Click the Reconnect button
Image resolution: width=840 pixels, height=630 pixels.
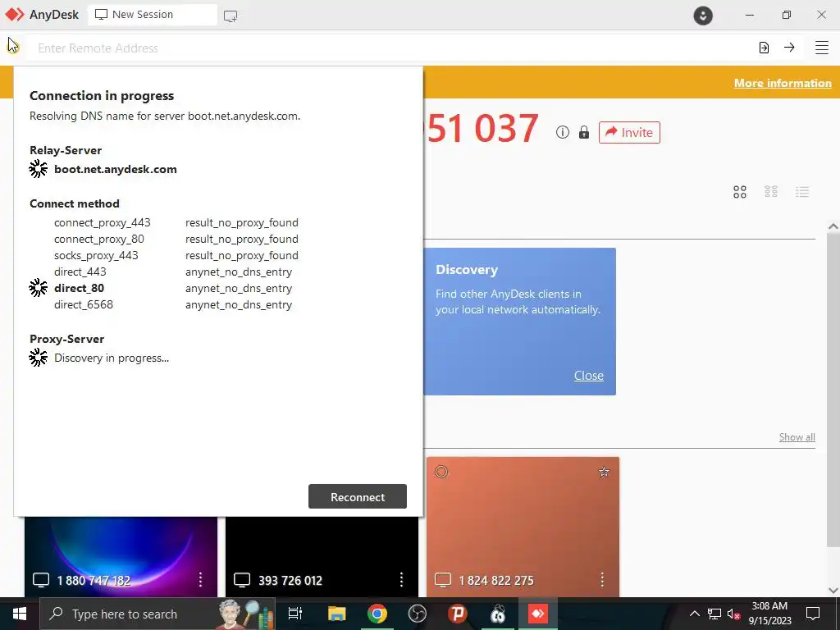[x=358, y=496]
